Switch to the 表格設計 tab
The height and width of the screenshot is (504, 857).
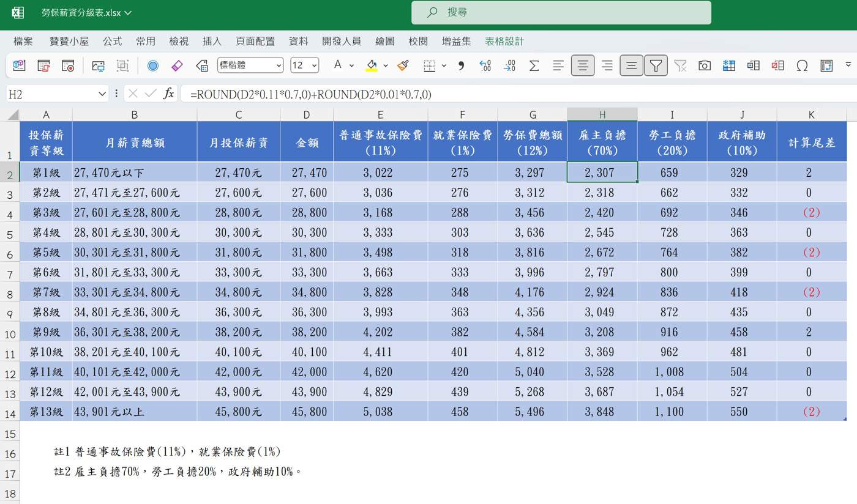coord(504,41)
